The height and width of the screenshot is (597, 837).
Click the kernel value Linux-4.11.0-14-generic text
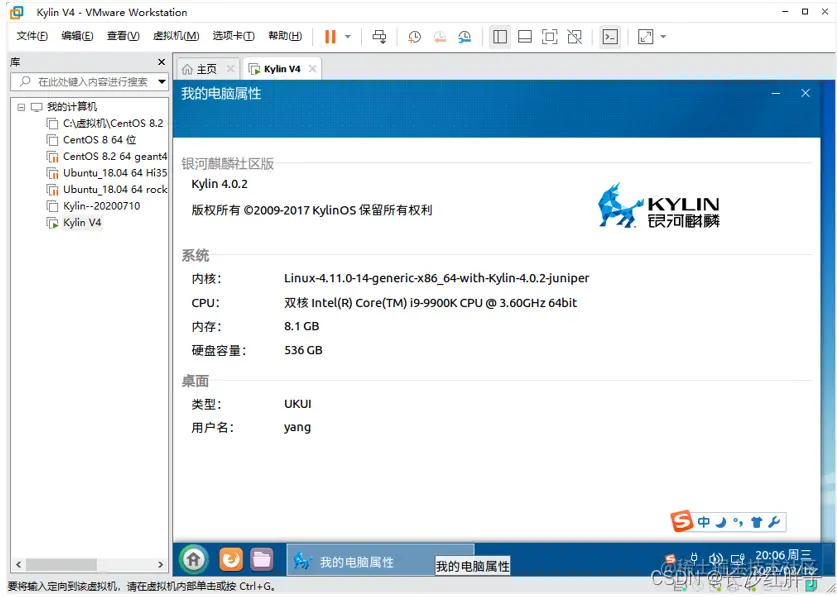(x=437, y=278)
